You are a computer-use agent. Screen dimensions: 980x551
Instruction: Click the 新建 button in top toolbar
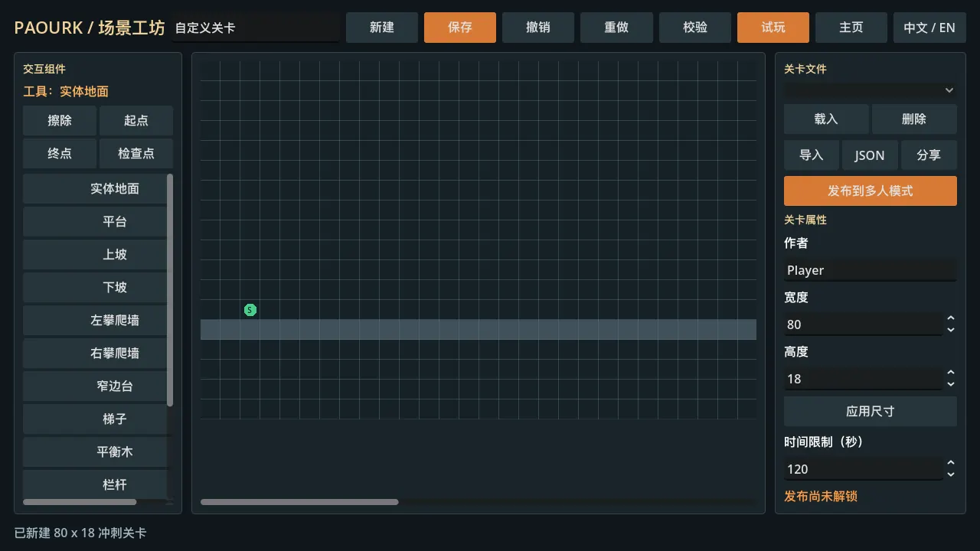tap(382, 28)
